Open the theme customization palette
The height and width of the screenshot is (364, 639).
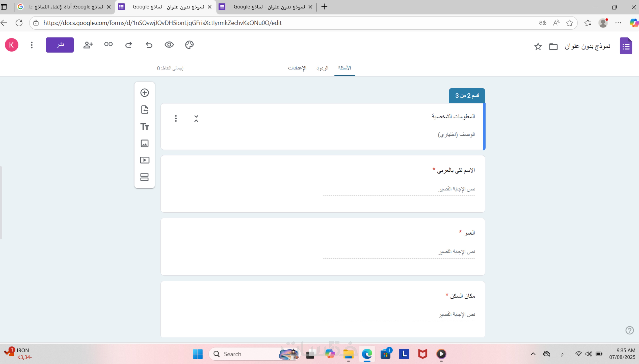coord(189,45)
